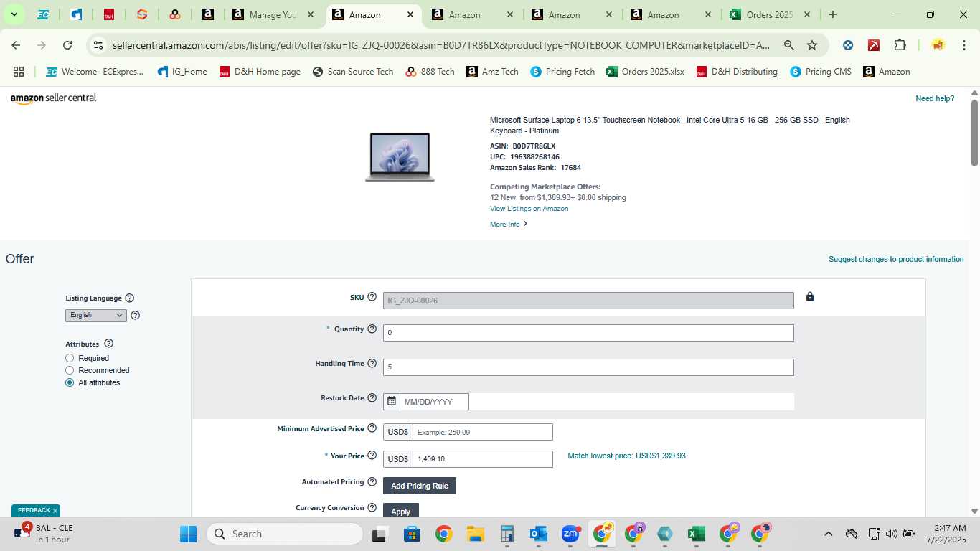Viewport: 980px width, 551px height.
Task: Open the Pricing CMS bookmark
Action: tap(821, 72)
